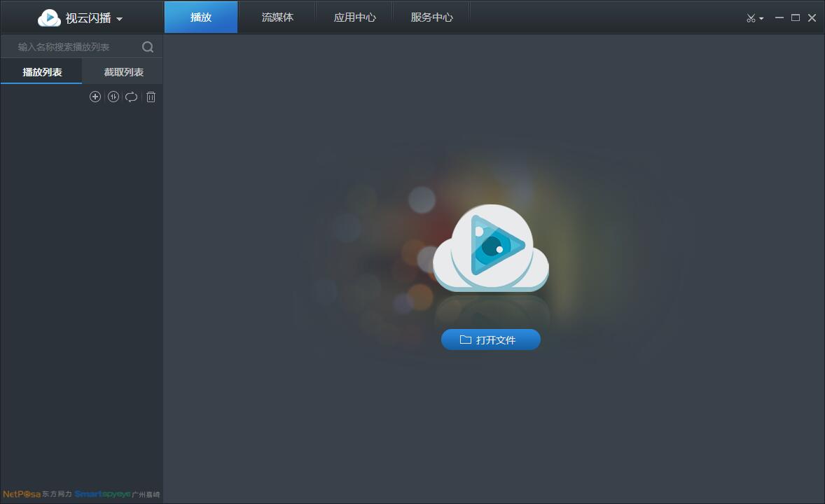
Task: Enable loop playback mode
Action: [132, 97]
